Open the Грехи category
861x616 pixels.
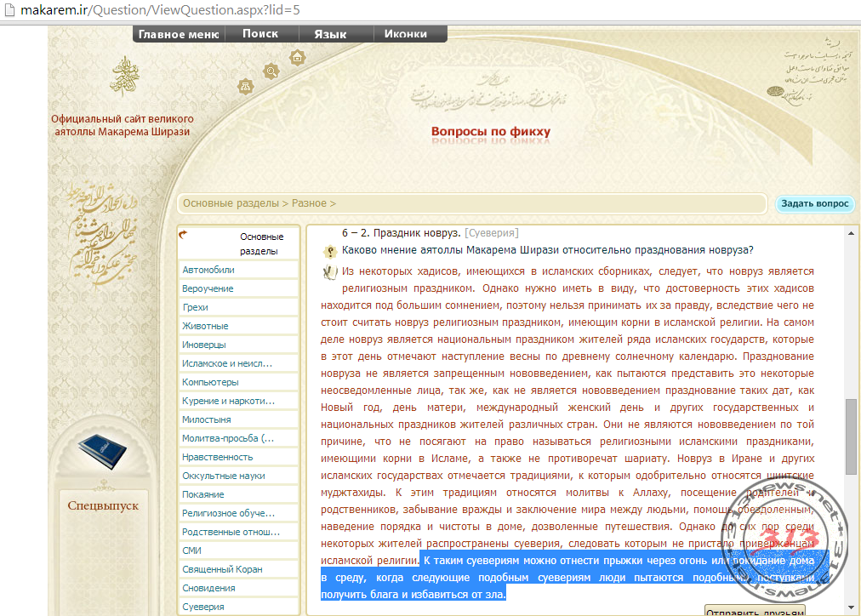(239, 307)
